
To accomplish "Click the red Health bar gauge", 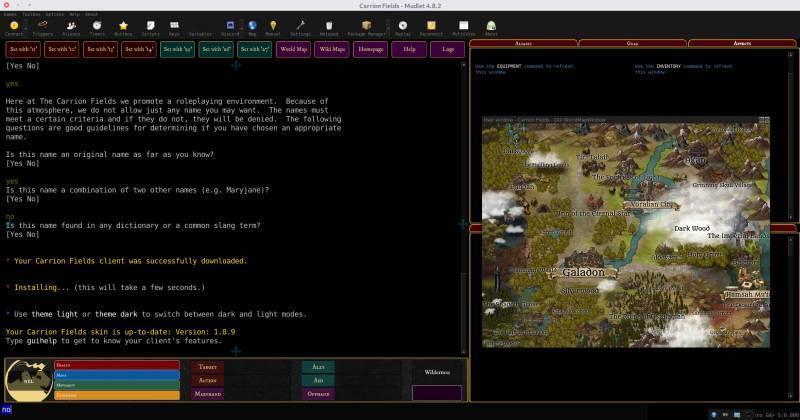I will point(116,366).
